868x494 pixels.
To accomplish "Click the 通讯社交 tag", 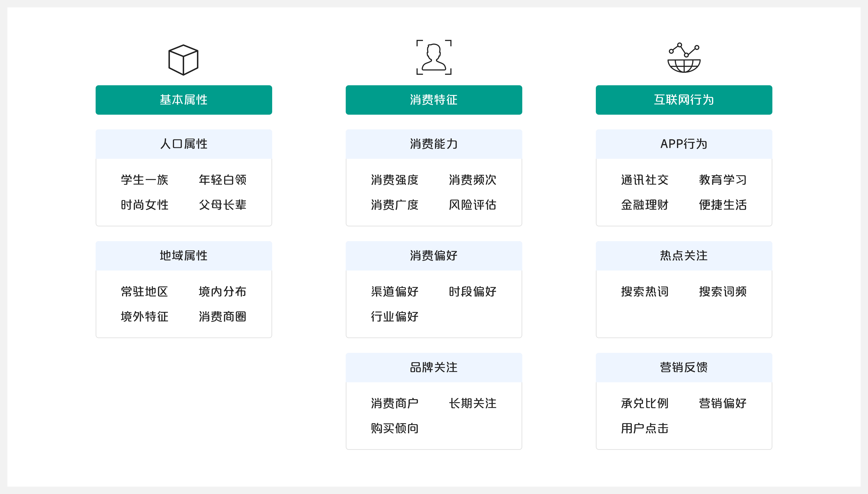I will (645, 180).
